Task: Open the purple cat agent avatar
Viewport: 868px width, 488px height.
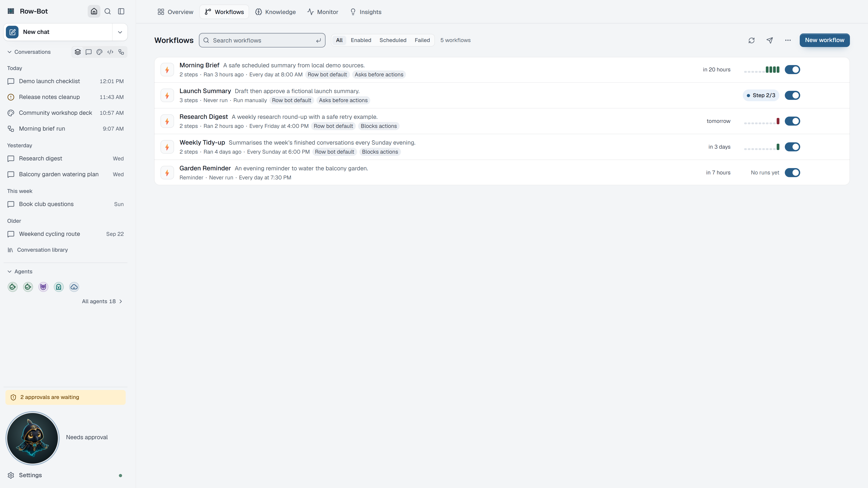Action: coord(43,287)
